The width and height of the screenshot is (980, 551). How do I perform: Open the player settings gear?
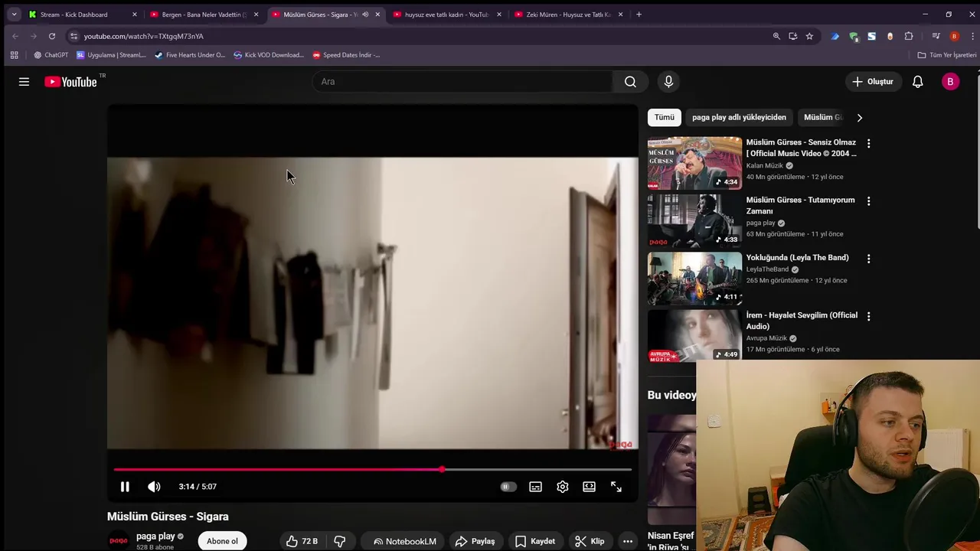[563, 487]
